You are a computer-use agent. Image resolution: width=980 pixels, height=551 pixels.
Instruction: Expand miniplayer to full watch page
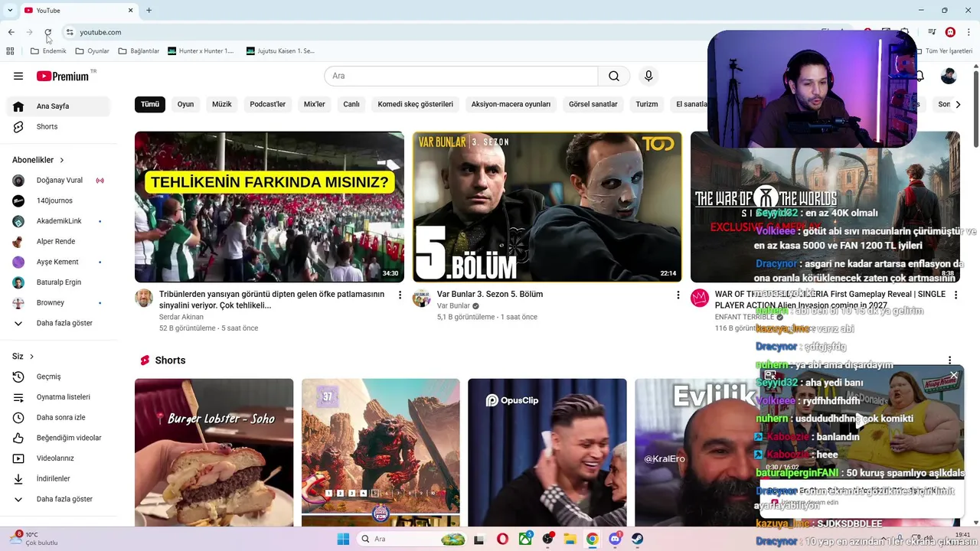(770, 375)
